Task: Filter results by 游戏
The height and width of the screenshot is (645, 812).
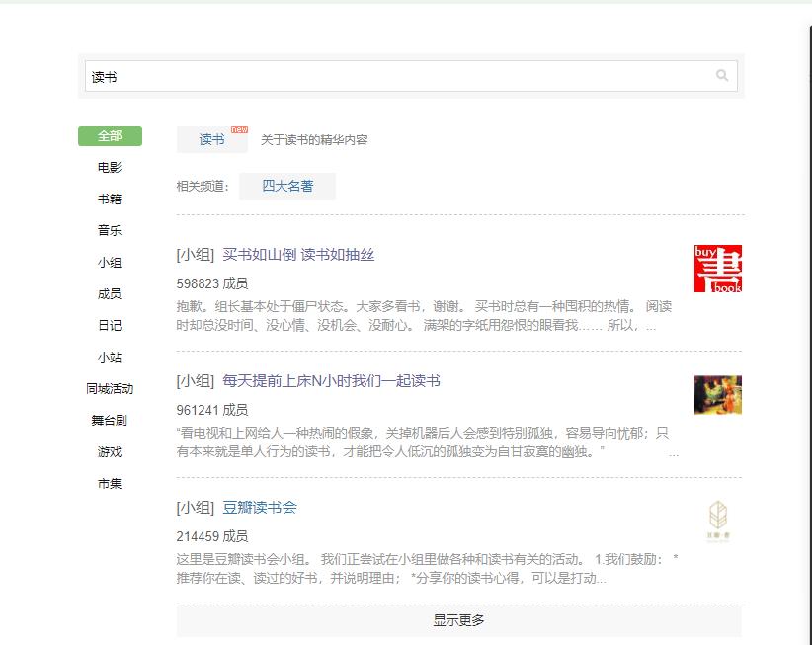Action: coord(110,452)
